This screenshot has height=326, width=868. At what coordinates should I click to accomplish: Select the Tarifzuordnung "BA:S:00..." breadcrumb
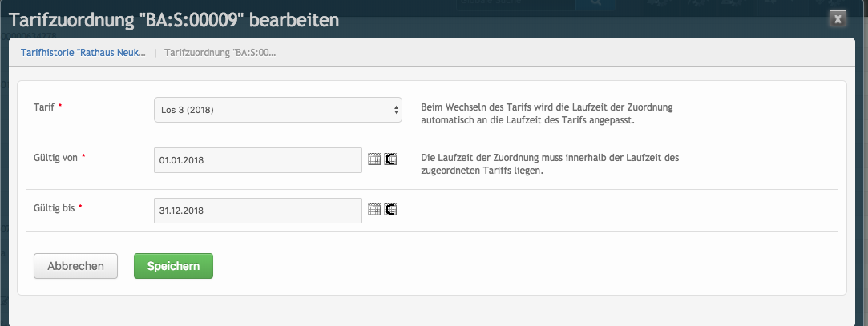click(x=220, y=53)
